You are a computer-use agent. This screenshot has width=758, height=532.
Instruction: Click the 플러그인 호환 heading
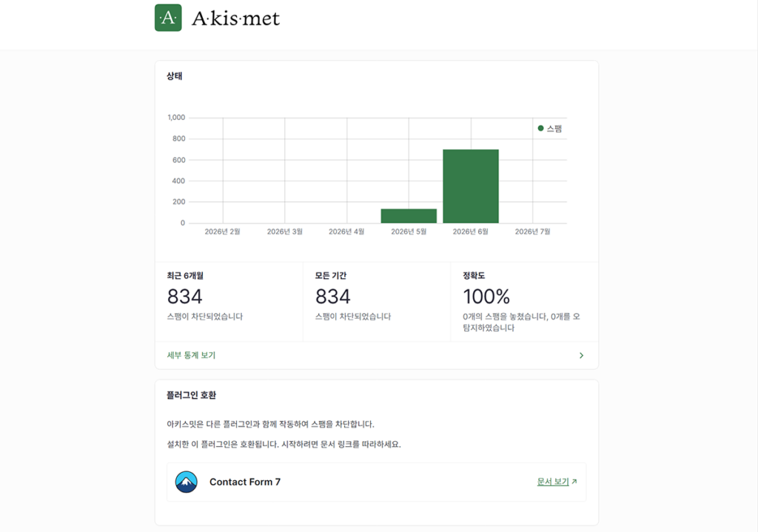[x=192, y=395]
